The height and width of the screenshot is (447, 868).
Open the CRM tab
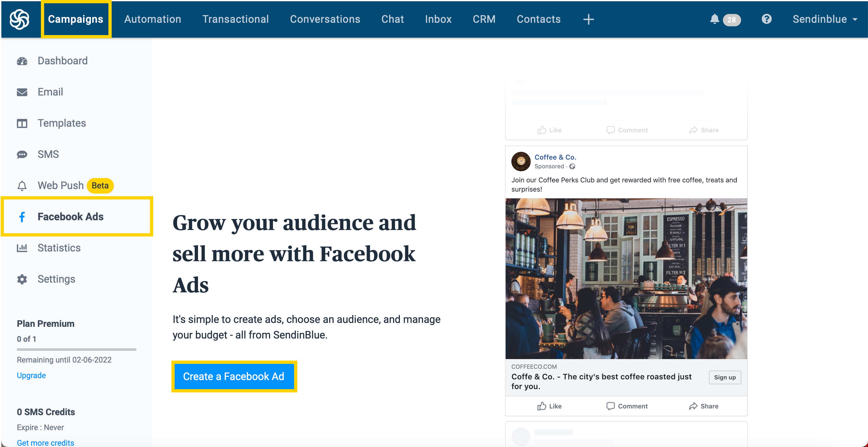point(484,19)
